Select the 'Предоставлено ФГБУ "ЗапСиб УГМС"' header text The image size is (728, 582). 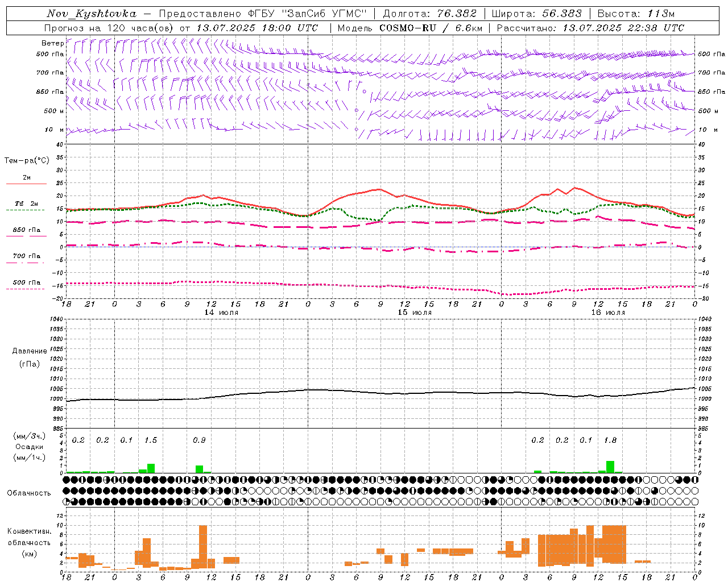(263, 14)
